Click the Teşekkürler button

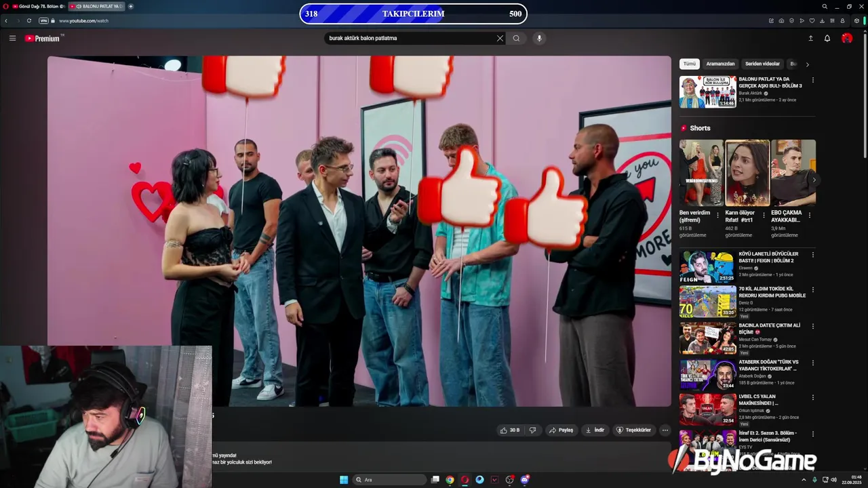pos(633,430)
